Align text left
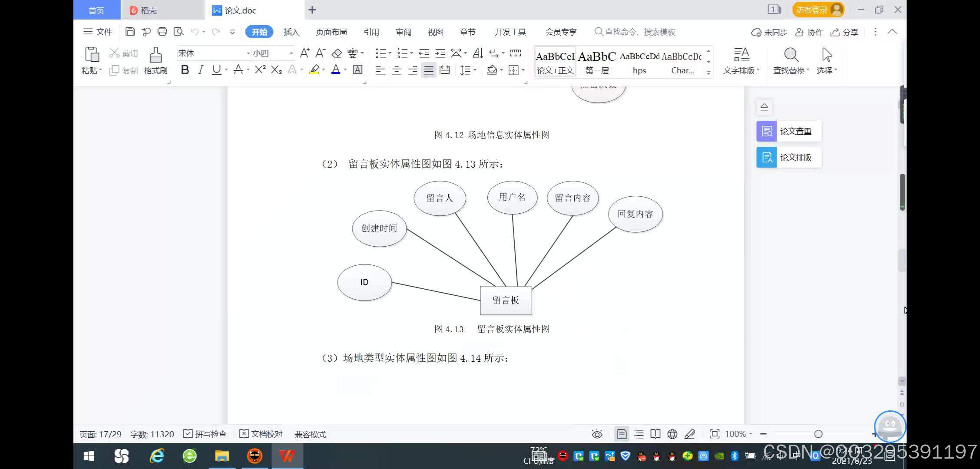The width and height of the screenshot is (980, 469). point(381,70)
